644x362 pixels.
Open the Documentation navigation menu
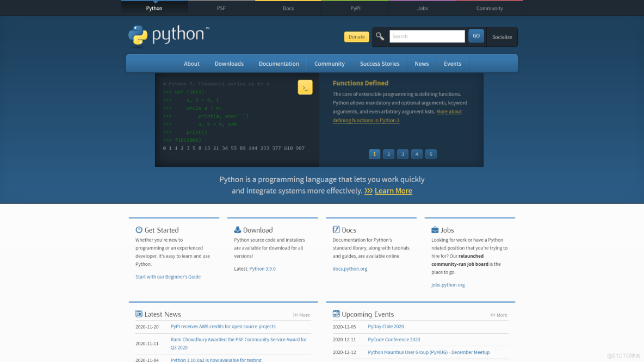tap(278, 64)
